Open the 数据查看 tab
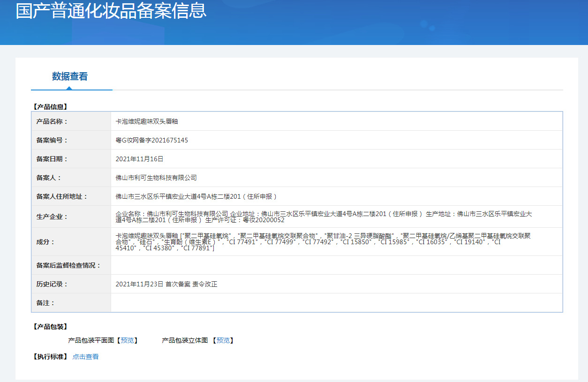 [70, 76]
